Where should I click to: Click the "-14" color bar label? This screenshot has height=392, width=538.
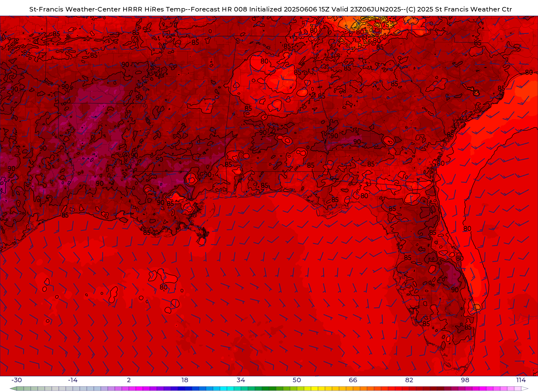(73, 380)
